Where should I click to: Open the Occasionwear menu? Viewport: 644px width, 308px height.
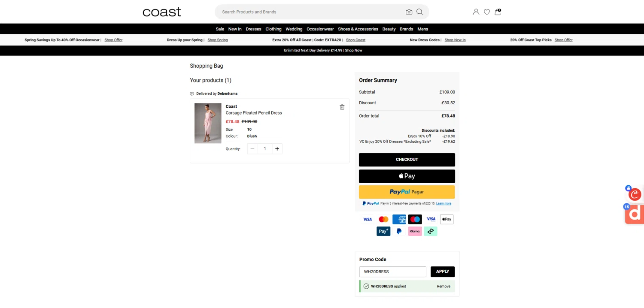320,29
